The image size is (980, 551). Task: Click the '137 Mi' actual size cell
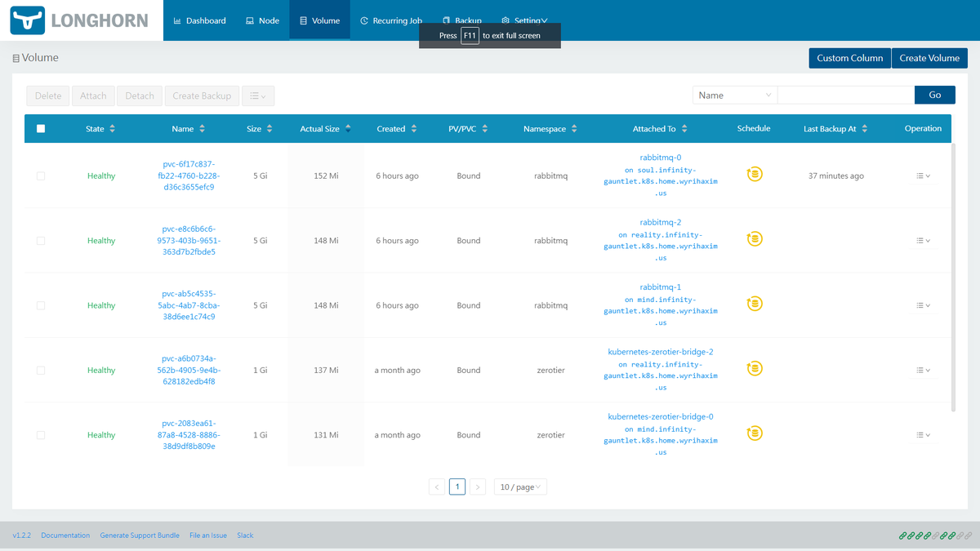pos(326,371)
